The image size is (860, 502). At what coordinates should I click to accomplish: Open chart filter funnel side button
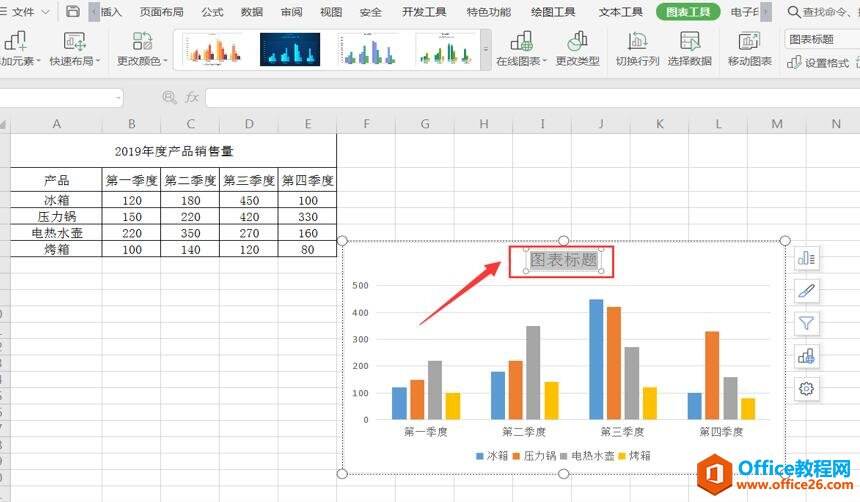806,323
